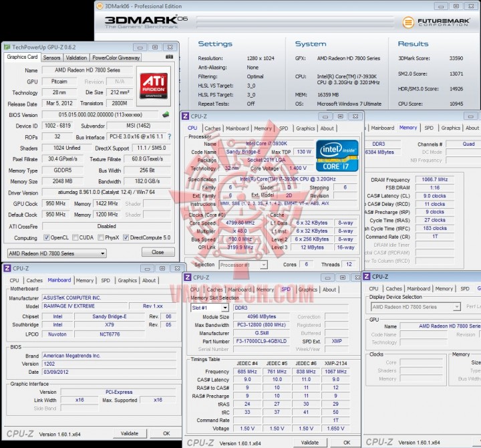481x448 pixels.
Task: Click the DRAM Frequency value 1066.7 MHz
Action: [x=435, y=179]
